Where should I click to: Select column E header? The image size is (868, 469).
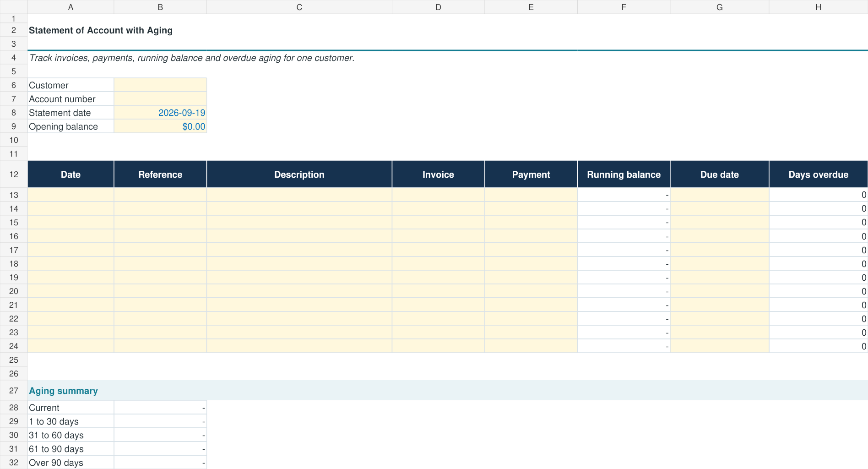[x=531, y=7]
